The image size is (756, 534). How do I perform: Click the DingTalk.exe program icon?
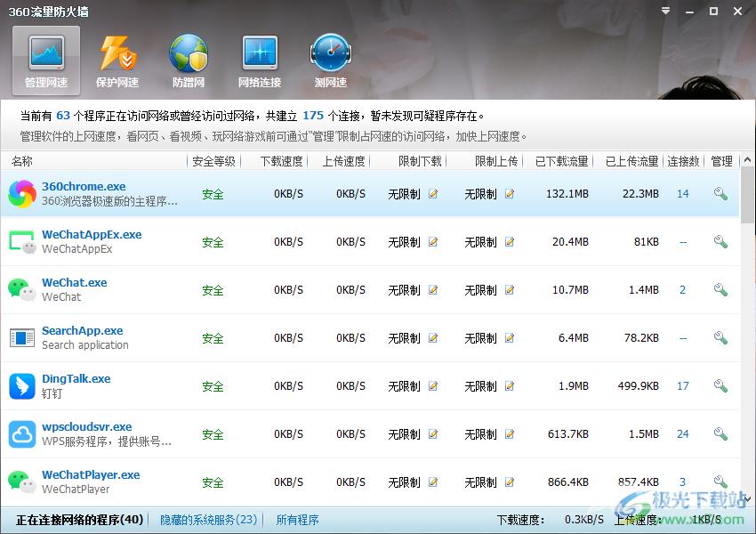(22, 386)
